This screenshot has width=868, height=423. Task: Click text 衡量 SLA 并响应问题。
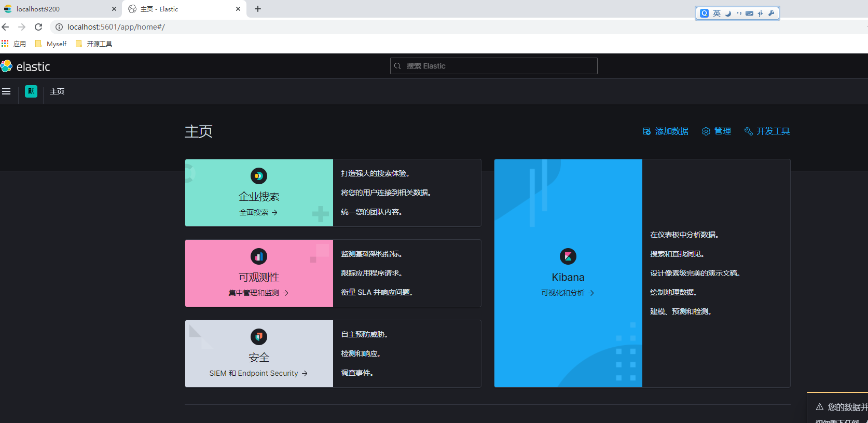(377, 292)
